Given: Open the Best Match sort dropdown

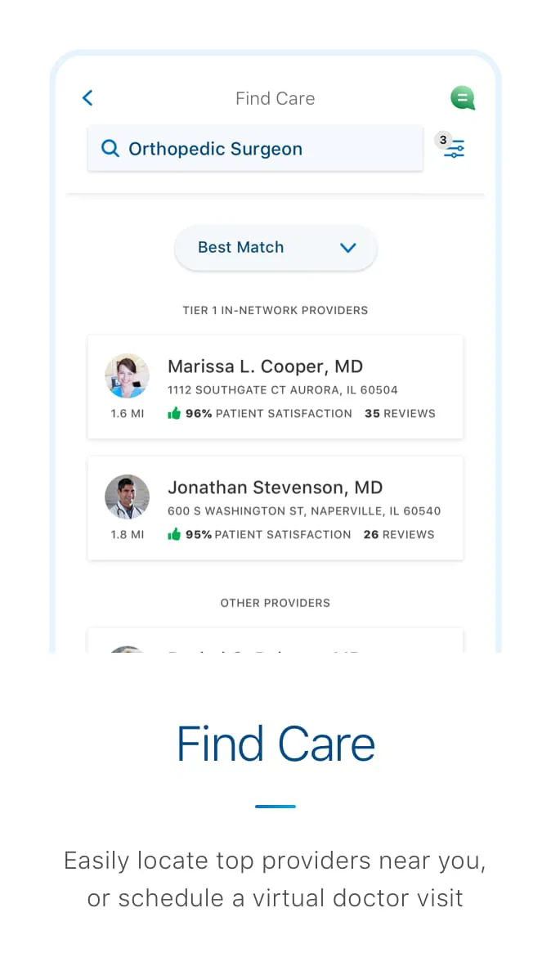Looking at the screenshot, I should (275, 248).
